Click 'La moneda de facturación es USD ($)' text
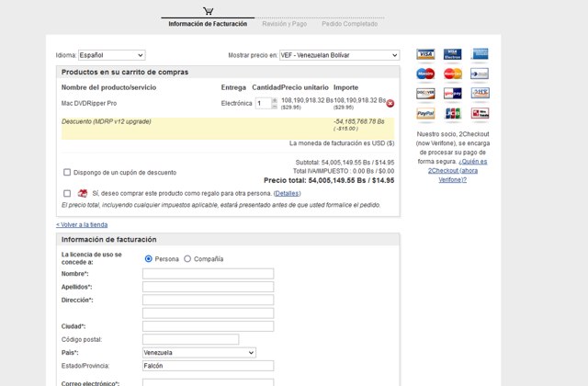This screenshot has height=386, width=588. [342, 143]
